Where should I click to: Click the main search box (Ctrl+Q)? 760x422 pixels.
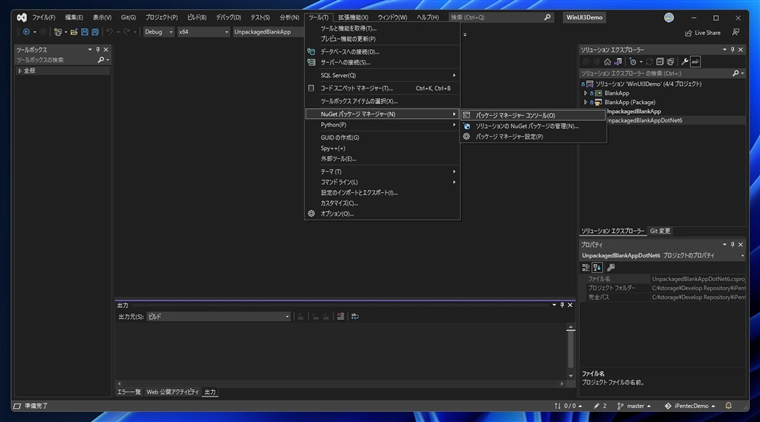[501, 17]
